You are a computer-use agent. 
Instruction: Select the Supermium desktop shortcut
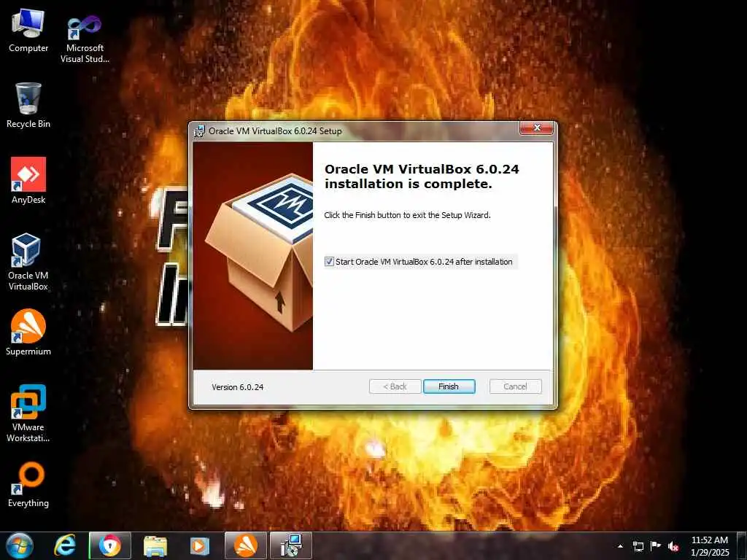point(28,332)
